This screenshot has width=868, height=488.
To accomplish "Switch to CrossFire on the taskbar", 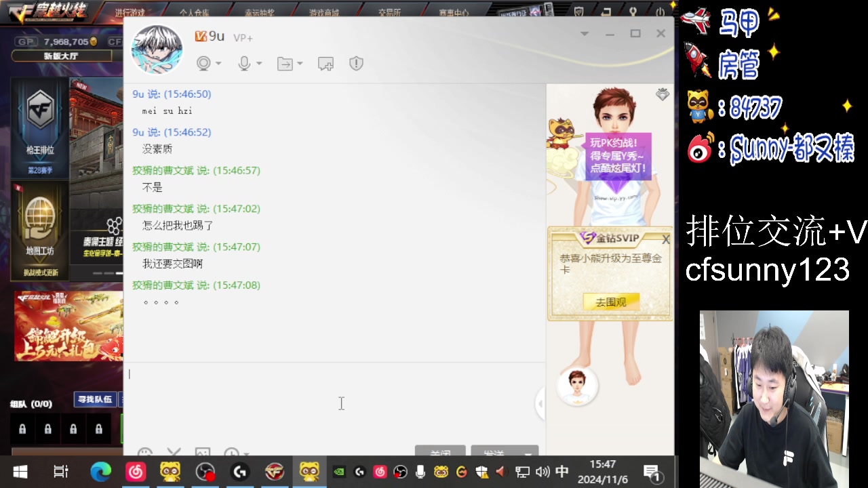I will (274, 472).
